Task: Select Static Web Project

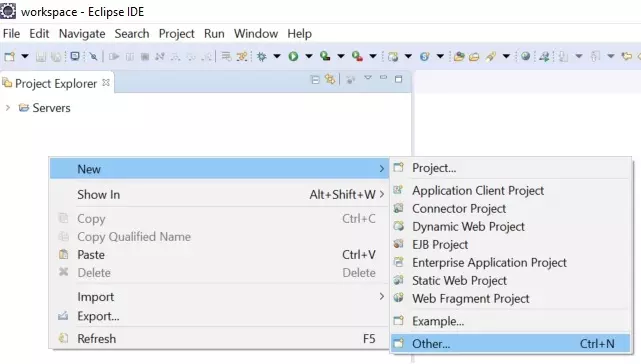Action: pyautogui.click(x=510, y=281)
